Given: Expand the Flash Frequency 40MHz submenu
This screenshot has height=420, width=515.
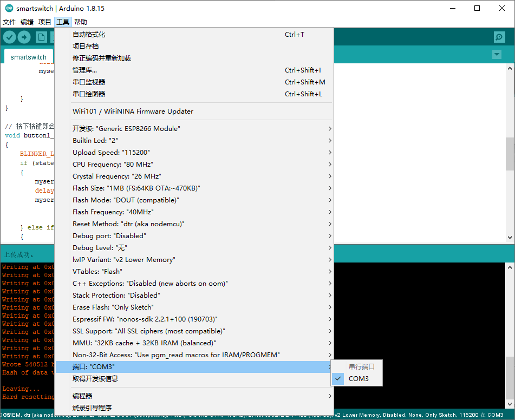Looking at the screenshot, I should tap(194, 212).
